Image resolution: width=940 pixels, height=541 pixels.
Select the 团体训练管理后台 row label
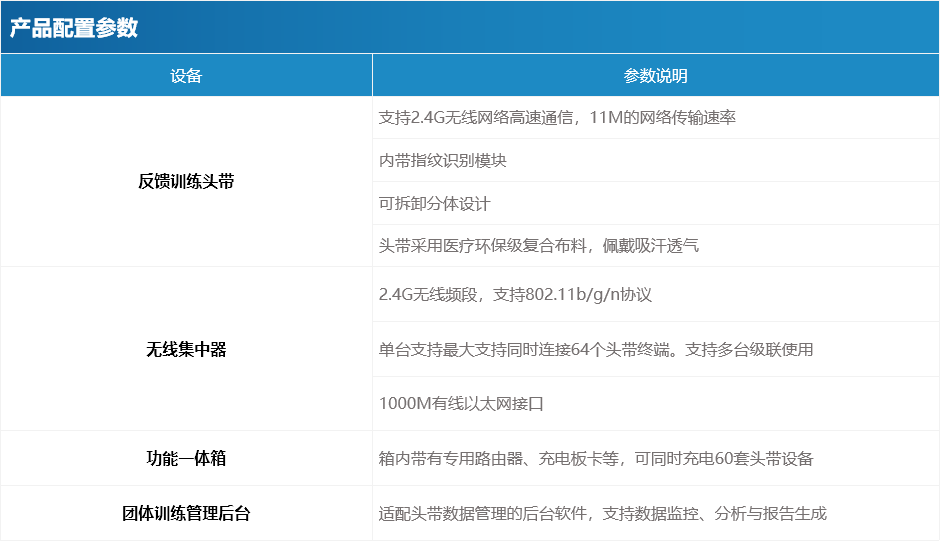186,513
